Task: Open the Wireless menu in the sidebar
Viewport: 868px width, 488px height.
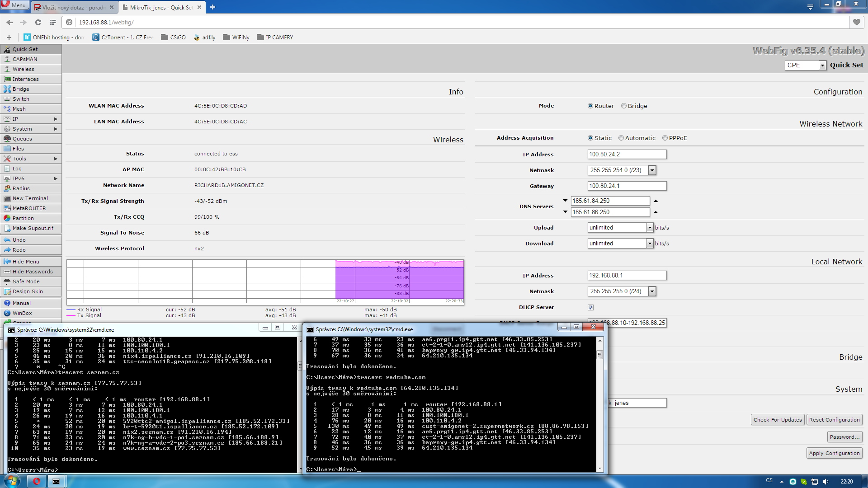Action: tap(23, 69)
